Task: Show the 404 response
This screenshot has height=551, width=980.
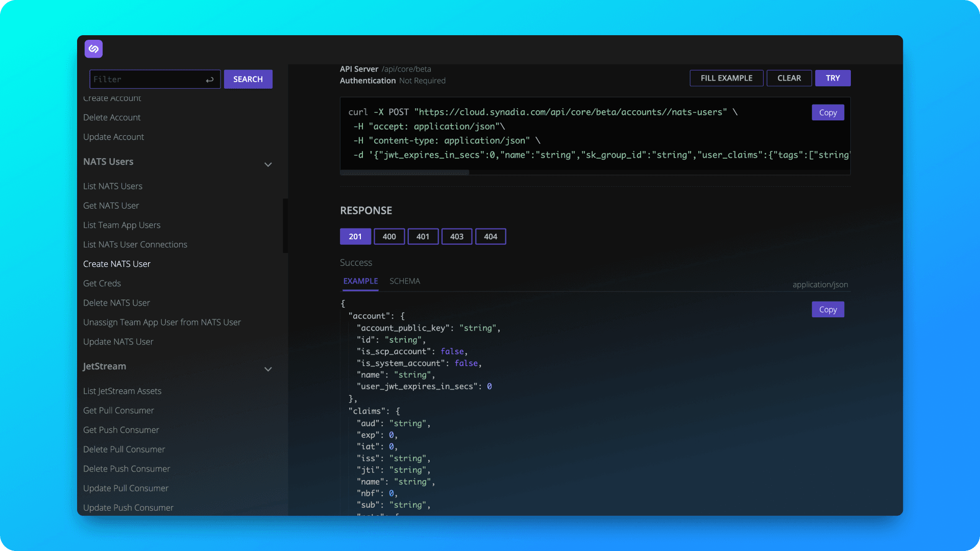Action: [x=490, y=237]
